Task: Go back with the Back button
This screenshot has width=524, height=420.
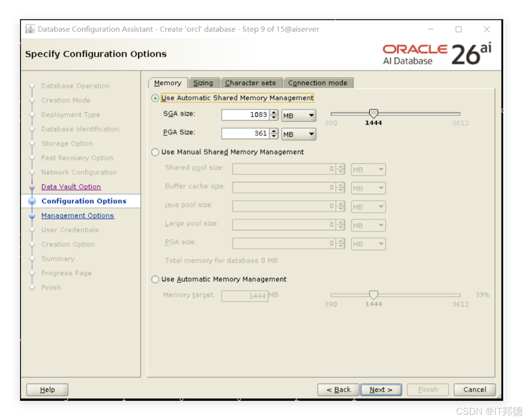Action: pyautogui.click(x=338, y=390)
